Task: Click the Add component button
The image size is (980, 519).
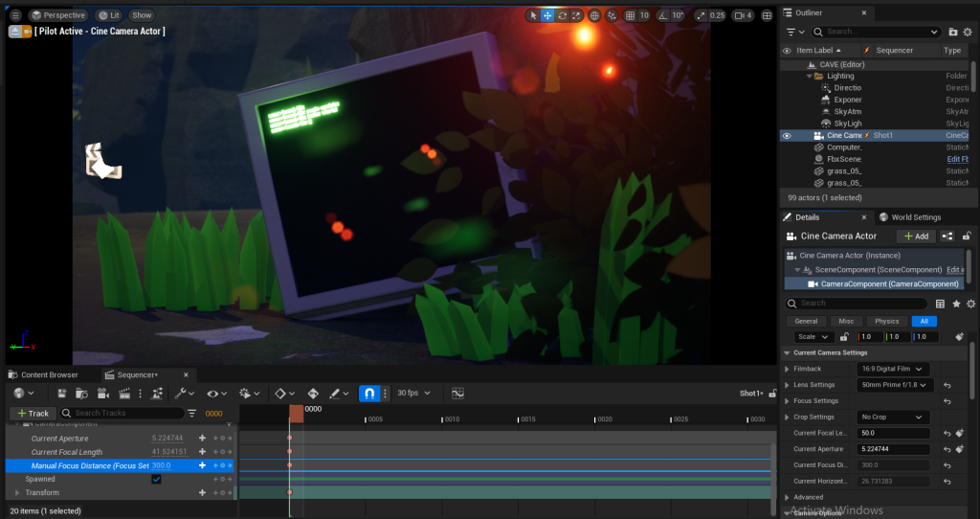Action: pos(916,237)
